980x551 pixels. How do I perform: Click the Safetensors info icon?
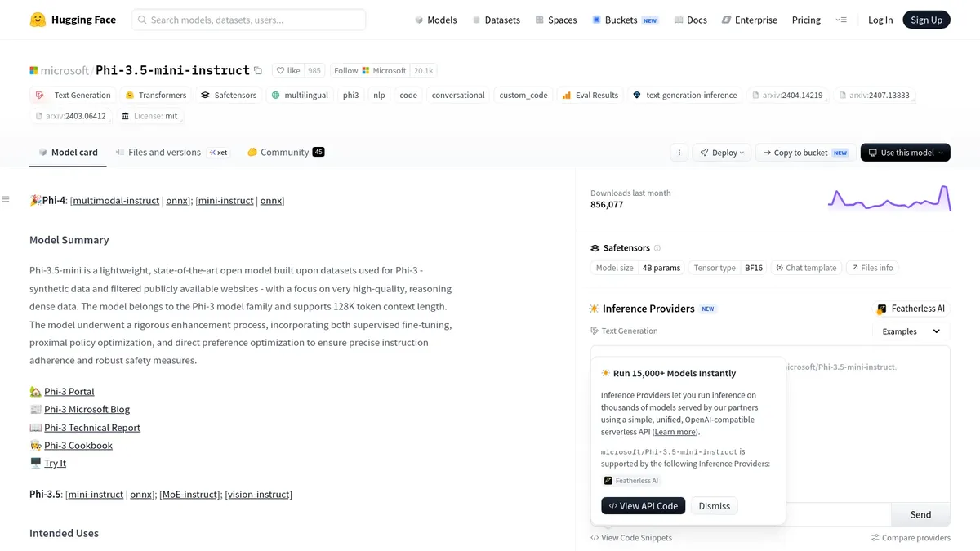(657, 248)
